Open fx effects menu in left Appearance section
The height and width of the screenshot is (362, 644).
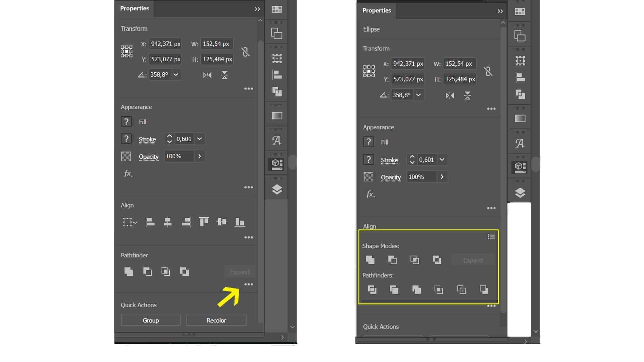[128, 173]
